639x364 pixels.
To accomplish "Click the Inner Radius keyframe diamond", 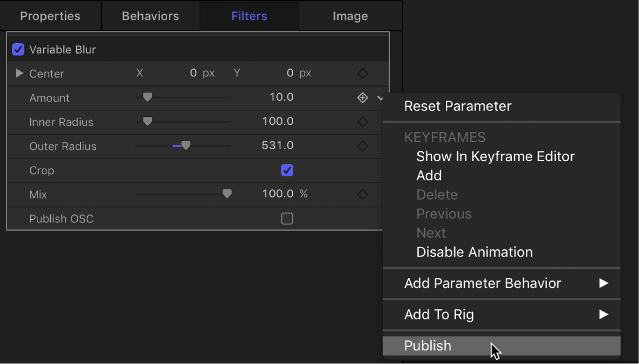I will pyautogui.click(x=363, y=122).
